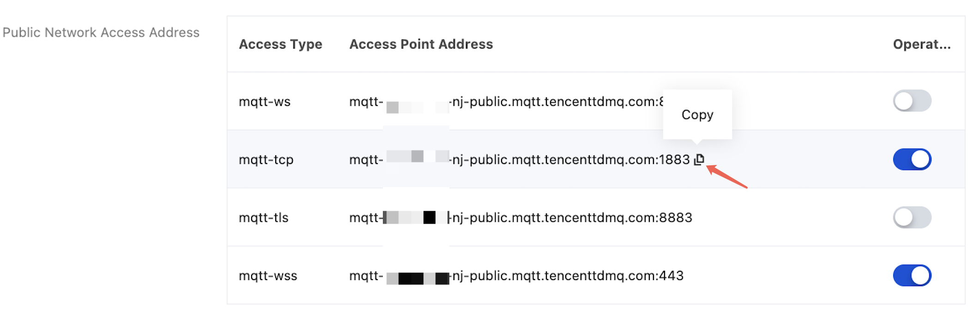
Task: Select the mqtt-tls access type cell
Action: click(x=263, y=218)
